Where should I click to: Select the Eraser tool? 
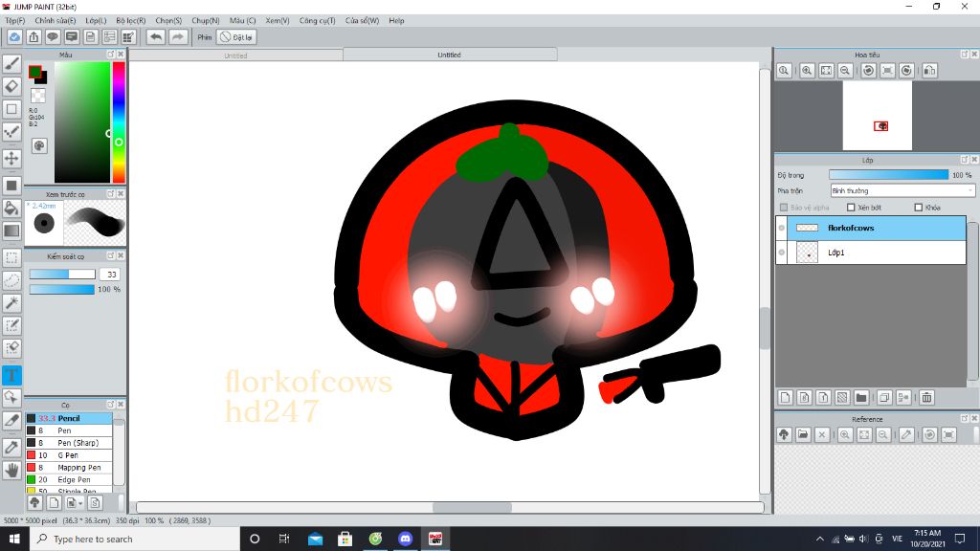click(11, 86)
